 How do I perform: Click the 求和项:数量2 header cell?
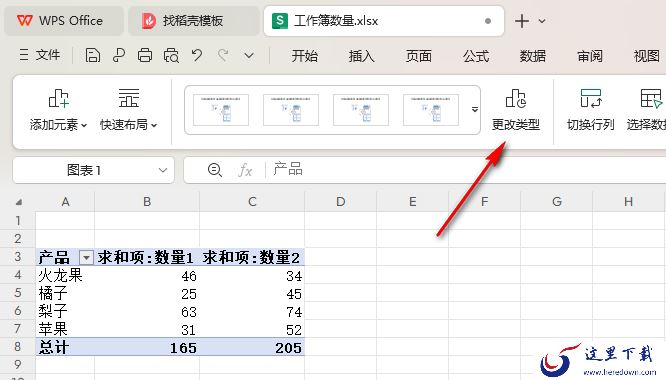252,257
